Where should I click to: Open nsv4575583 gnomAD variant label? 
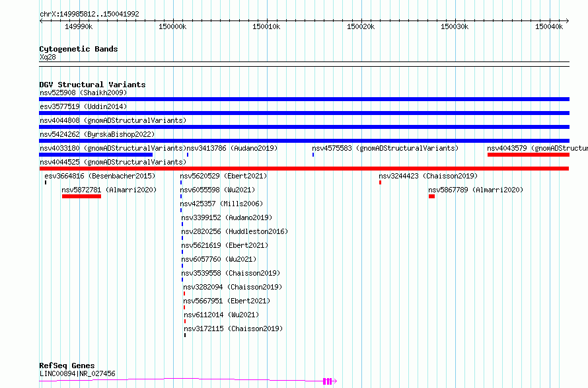pos(385,148)
